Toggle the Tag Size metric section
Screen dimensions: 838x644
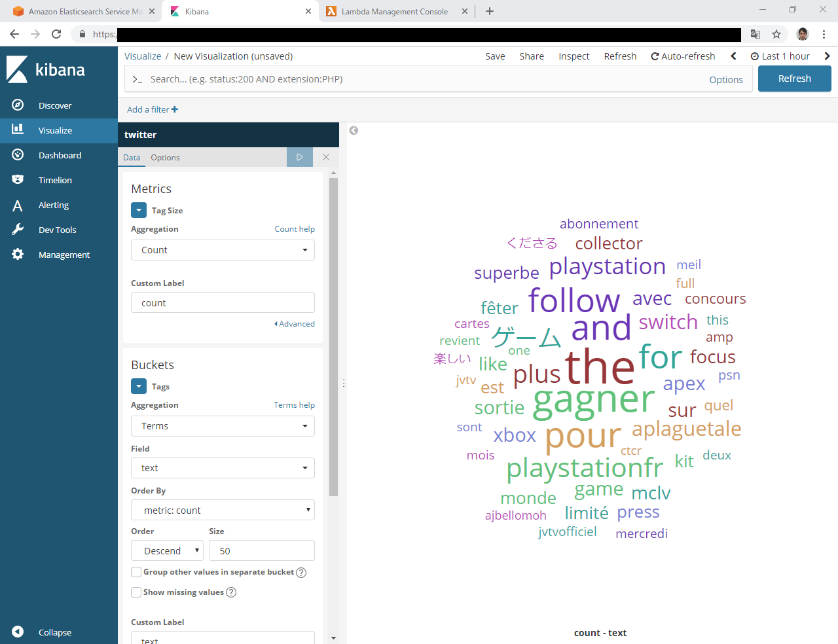(139, 210)
